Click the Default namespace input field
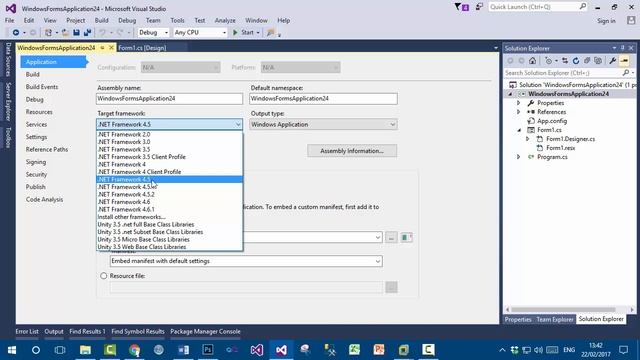 [323, 98]
